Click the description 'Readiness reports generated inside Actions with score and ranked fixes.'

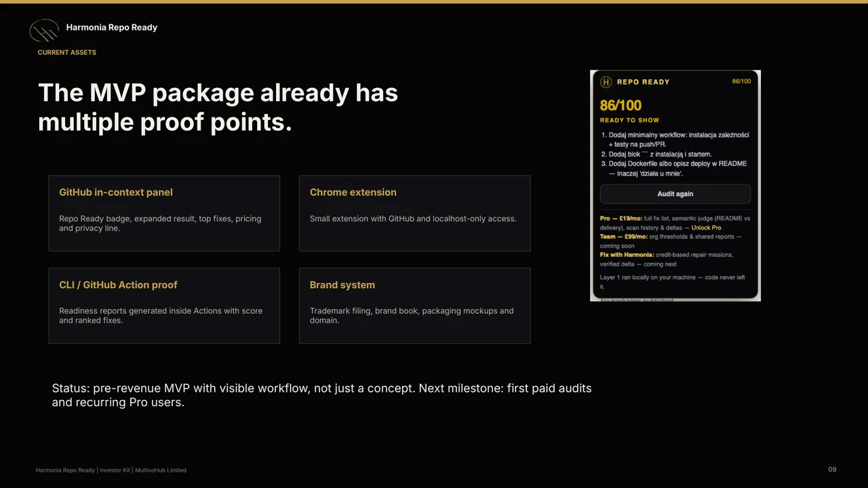coord(161,315)
